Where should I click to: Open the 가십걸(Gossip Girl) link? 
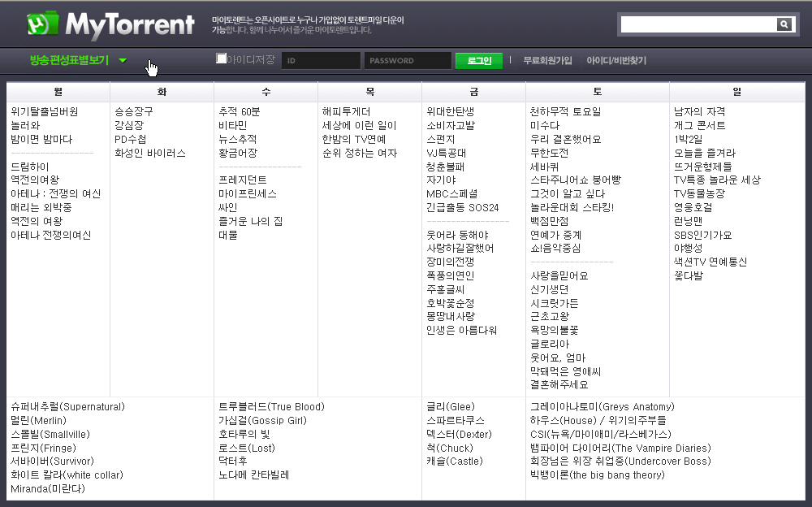[x=262, y=420]
